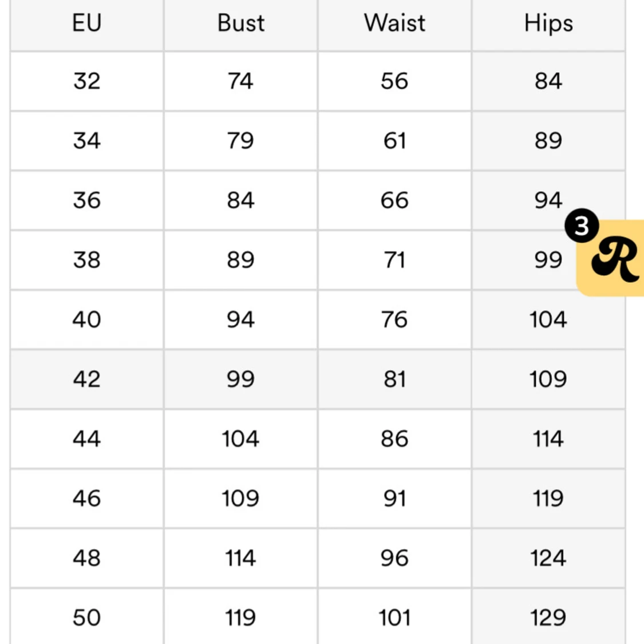Screen dimensions: 644x644
Task: Click EU size 48 cell
Action: tap(86, 558)
